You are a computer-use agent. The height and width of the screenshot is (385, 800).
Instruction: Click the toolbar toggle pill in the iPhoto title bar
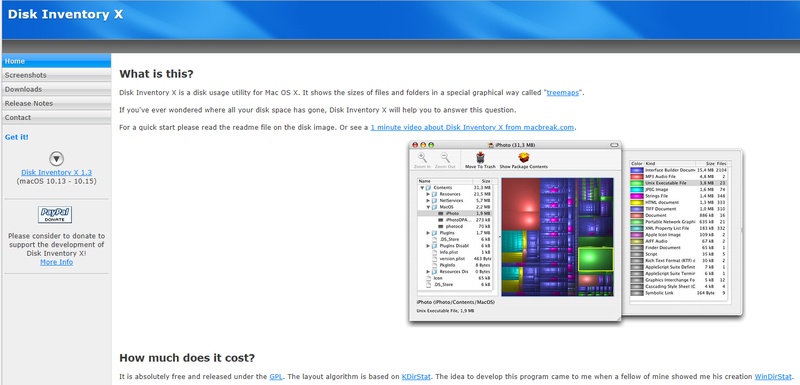614,145
